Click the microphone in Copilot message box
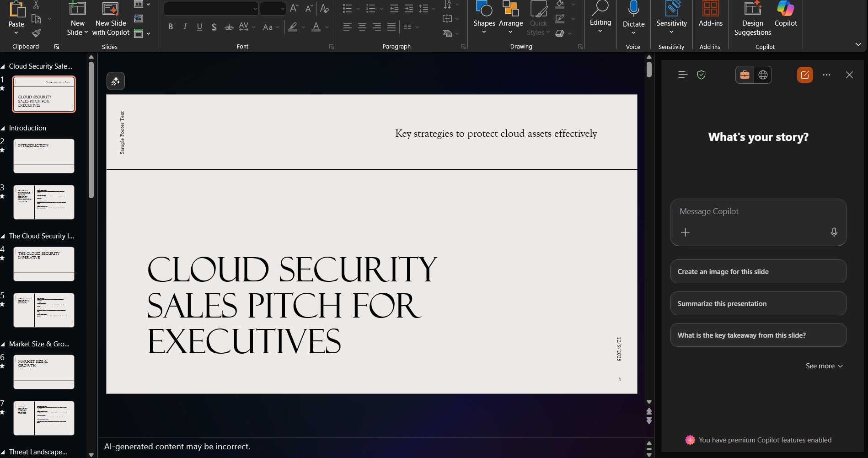868x458 pixels. [x=834, y=232]
